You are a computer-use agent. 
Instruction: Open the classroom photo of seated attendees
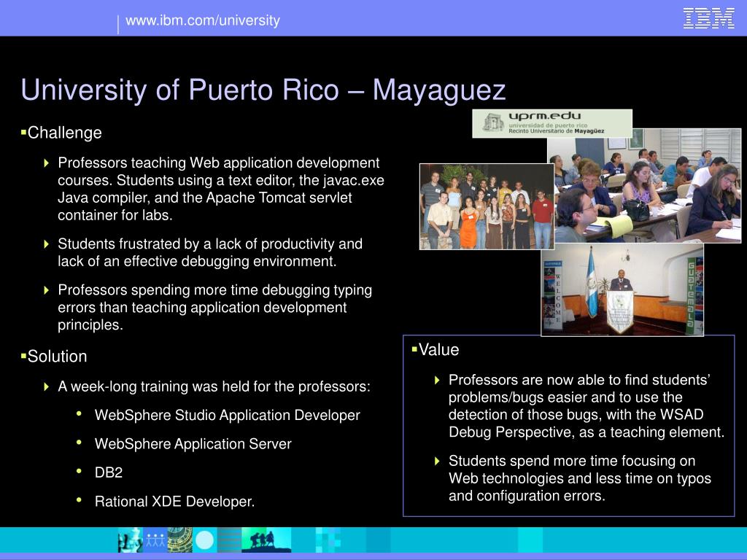(644, 186)
